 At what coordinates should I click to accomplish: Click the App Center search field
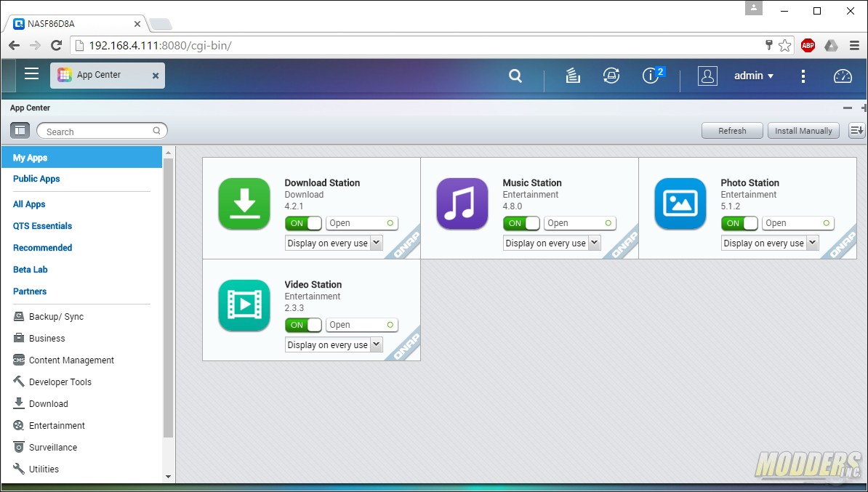coord(102,131)
